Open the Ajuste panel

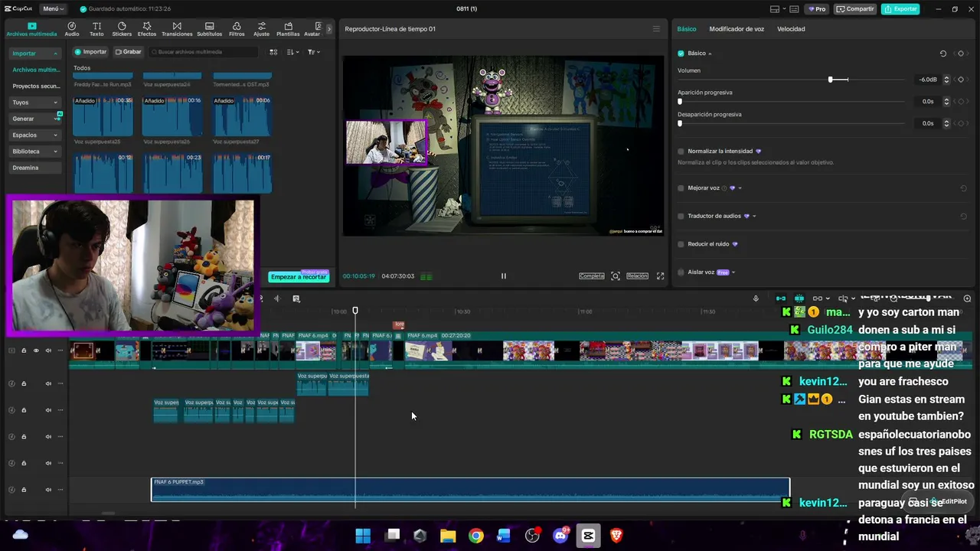(261, 29)
